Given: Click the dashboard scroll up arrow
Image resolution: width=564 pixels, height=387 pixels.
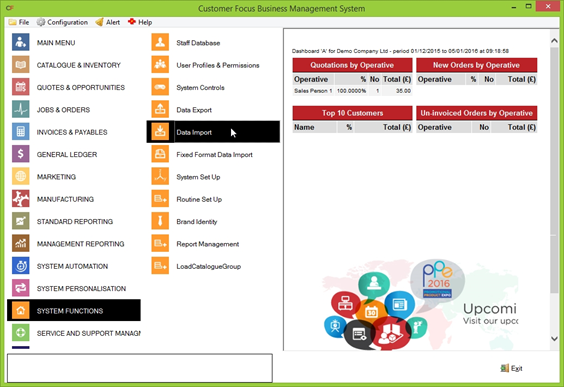Looking at the screenshot, I should coord(554,41).
